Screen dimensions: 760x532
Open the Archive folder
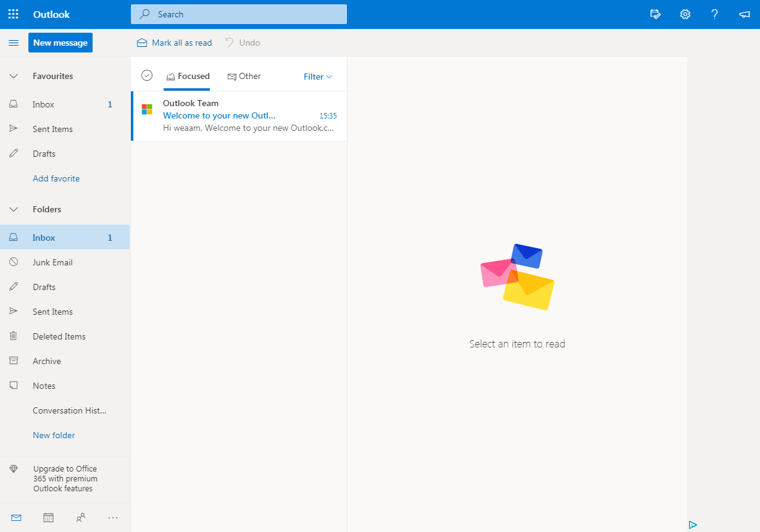(x=65, y=361)
